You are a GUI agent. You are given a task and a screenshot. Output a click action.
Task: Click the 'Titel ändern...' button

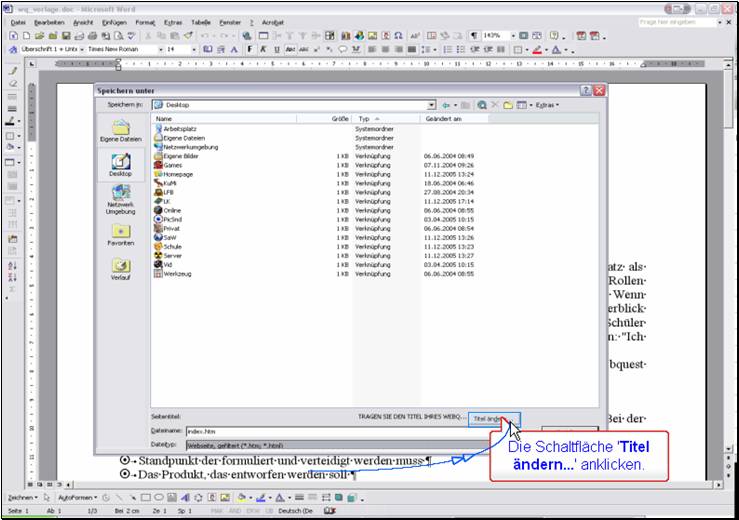(493, 417)
